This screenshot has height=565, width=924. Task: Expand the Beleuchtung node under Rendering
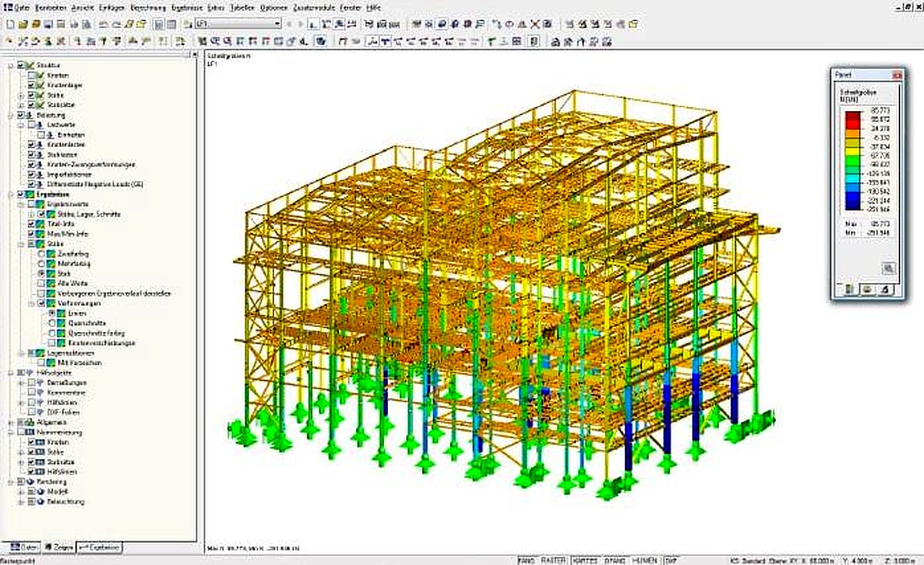(21, 502)
